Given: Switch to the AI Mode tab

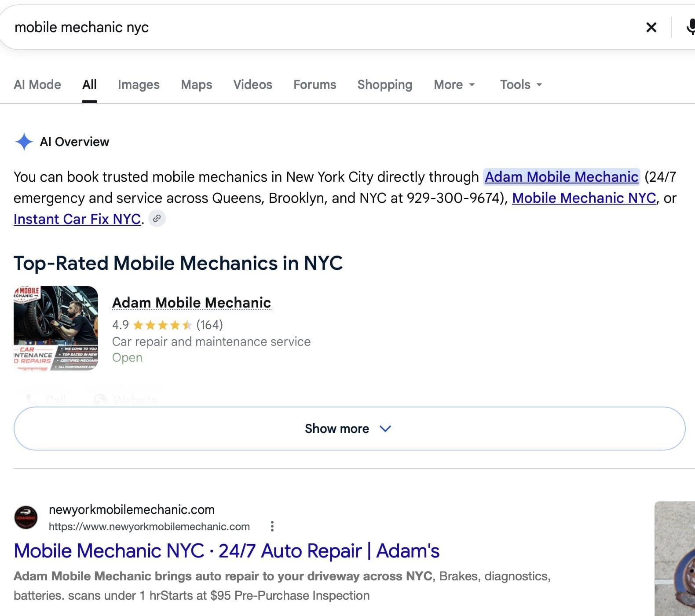Looking at the screenshot, I should pyautogui.click(x=37, y=84).
